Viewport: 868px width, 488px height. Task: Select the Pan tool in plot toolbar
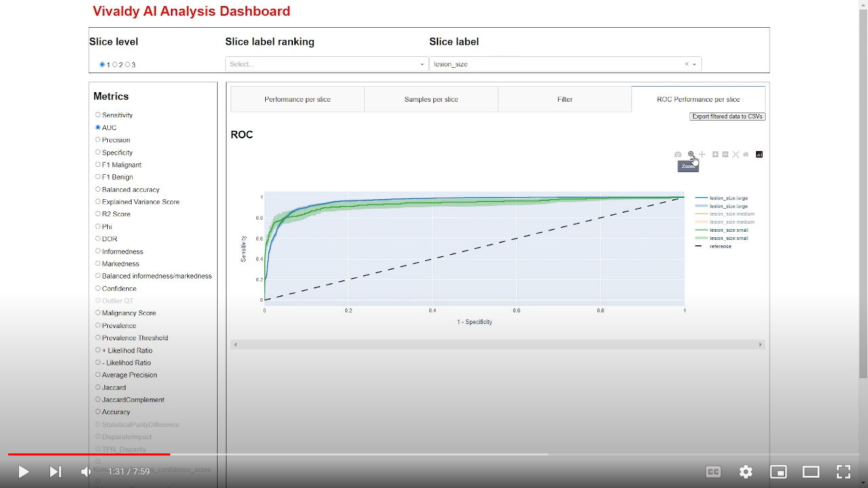(702, 155)
